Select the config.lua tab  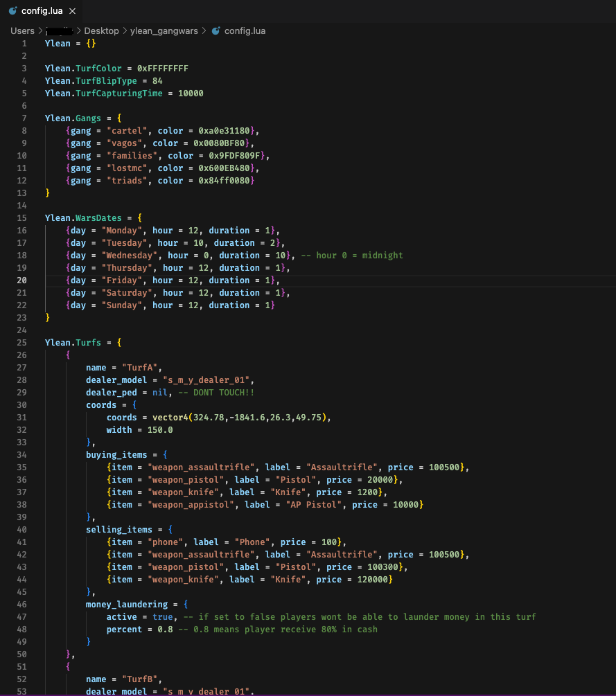40,10
